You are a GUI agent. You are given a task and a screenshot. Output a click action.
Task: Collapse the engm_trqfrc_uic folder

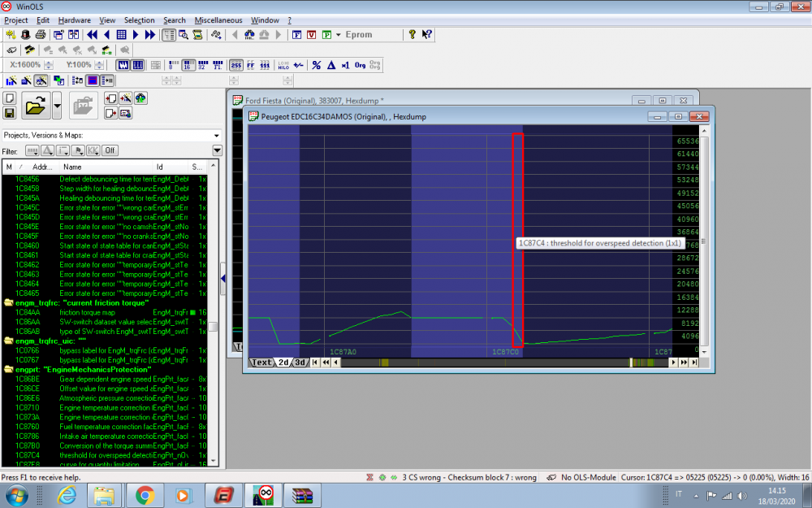[8, 341]
